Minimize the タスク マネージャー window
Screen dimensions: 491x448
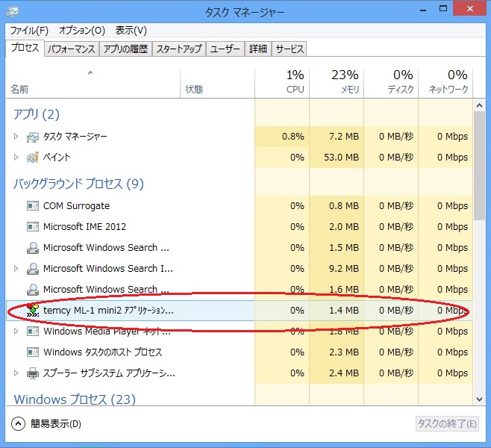[423, 10]
